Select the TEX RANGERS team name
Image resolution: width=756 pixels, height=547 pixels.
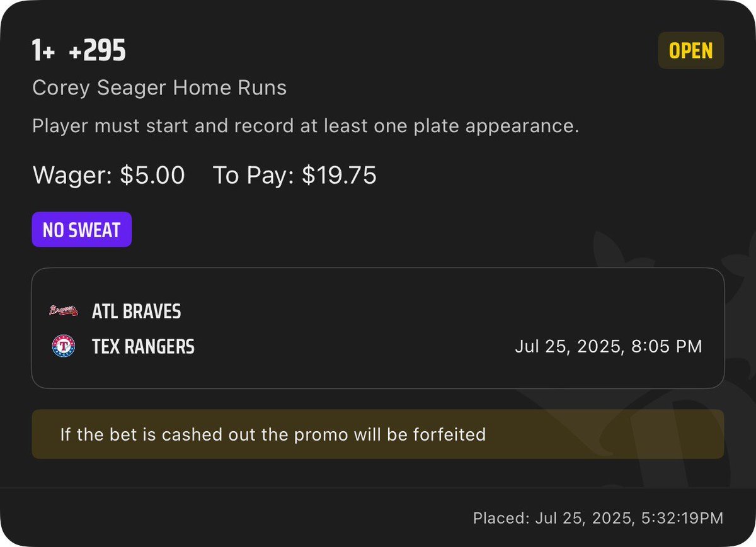pos(143,347)
